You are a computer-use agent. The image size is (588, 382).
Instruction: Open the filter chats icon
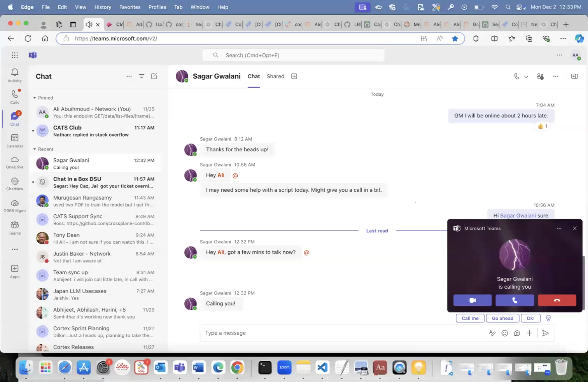click(x=142, y=76)
